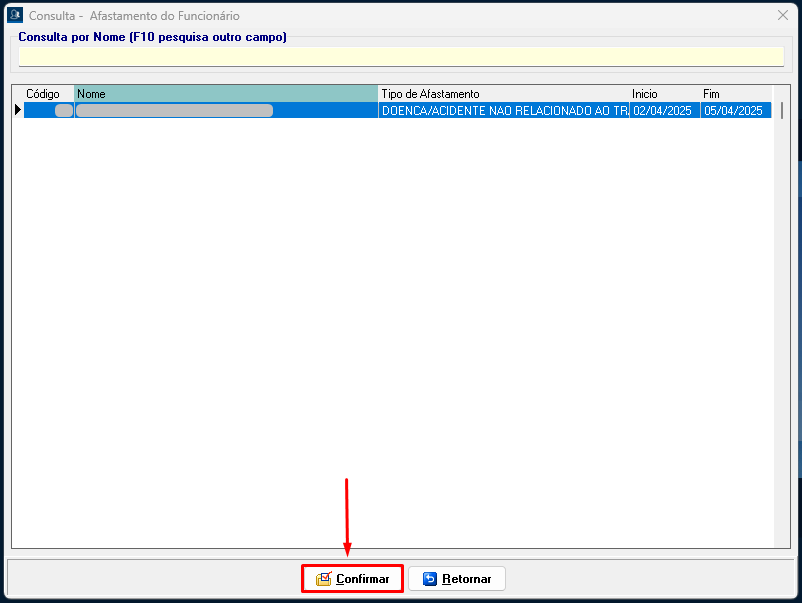The image size is (802, 603).
Task: Select the row indicator arrow on the first record
Action: click(17, 111)
